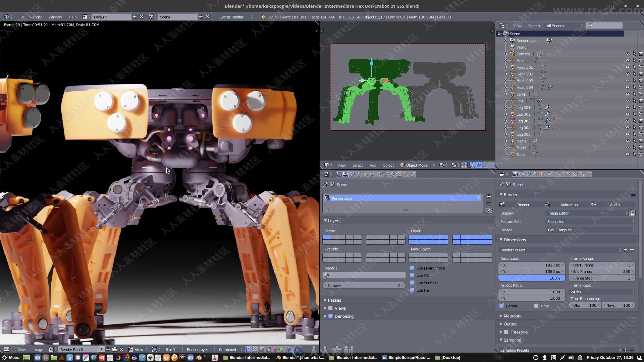Select the Render button in Properties panel
The image size is (644, 362).
pyautogui.click(x=523, y=205)
